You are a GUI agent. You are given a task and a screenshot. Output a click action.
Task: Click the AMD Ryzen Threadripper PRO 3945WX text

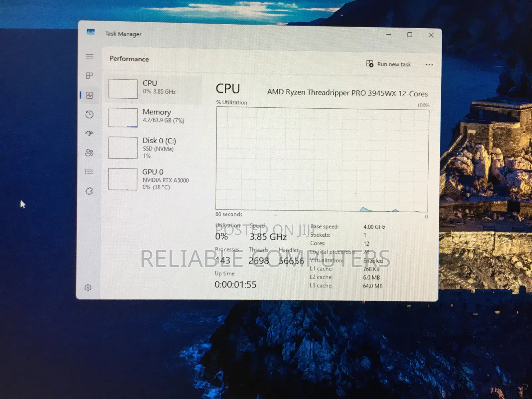(347, 93)
